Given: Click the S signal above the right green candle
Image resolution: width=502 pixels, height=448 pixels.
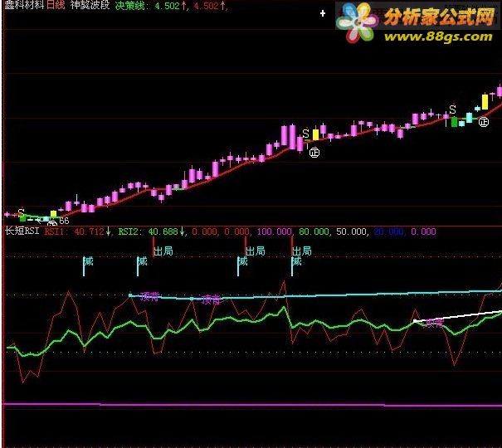Looking at the screenshot, I should (452, 110).
